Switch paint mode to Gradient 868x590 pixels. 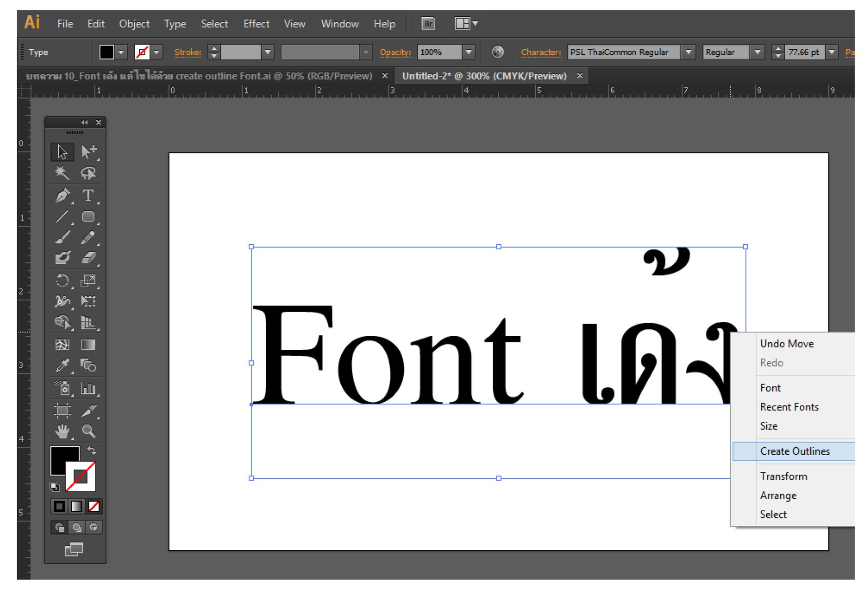tap(77, 506)
